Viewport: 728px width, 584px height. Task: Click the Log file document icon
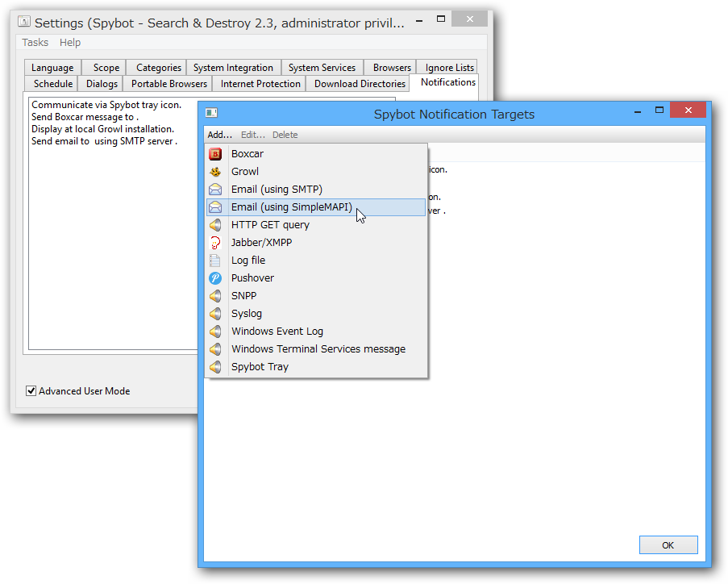(215, 261)
